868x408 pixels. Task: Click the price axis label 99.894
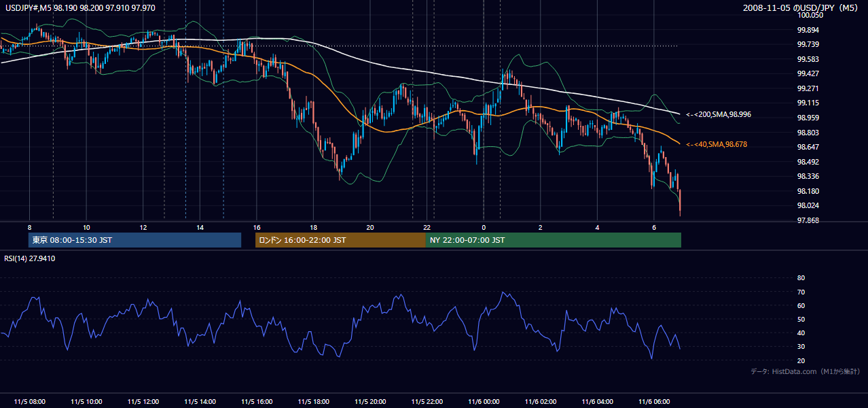pyautogui.click(x=808, y=30)
